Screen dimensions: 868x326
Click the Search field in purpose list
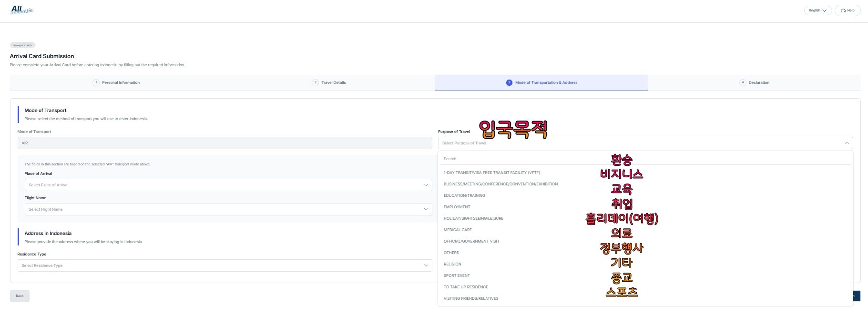(x=645, y=159)
